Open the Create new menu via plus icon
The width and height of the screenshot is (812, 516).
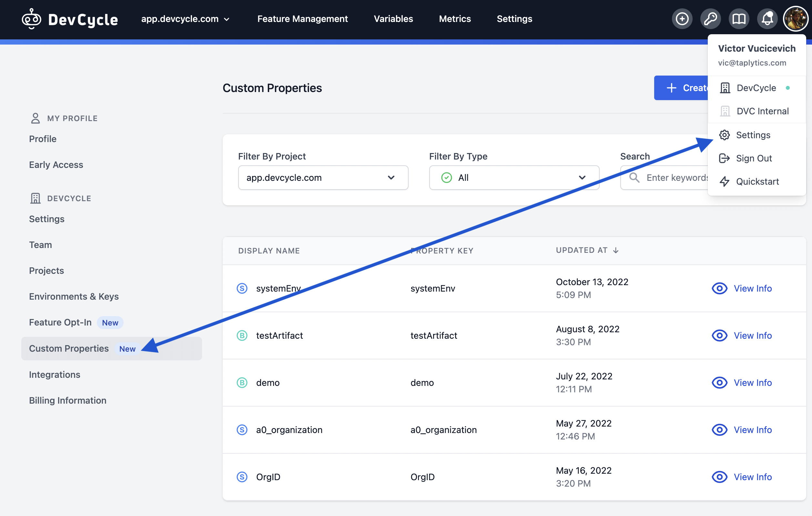pos(682,18)
